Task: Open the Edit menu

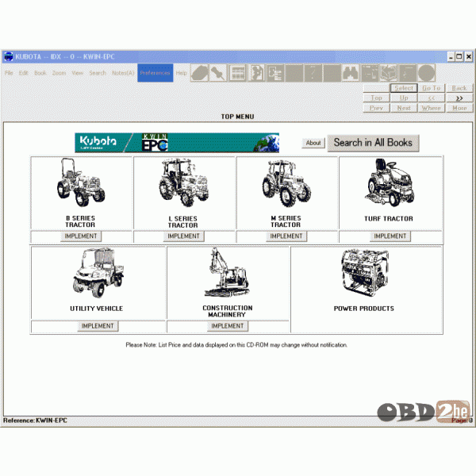Action: click(x=23, y=73)
